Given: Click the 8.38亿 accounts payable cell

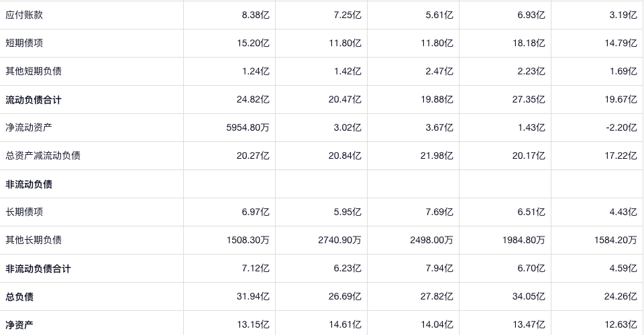Looking at the screenshot, I should [x=256, y=15].
